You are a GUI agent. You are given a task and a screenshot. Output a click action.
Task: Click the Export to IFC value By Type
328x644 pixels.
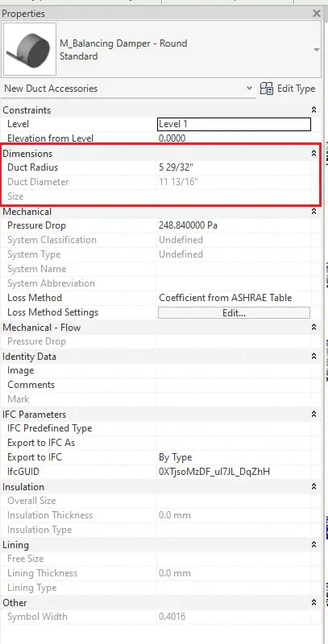[x=175, y=457]
